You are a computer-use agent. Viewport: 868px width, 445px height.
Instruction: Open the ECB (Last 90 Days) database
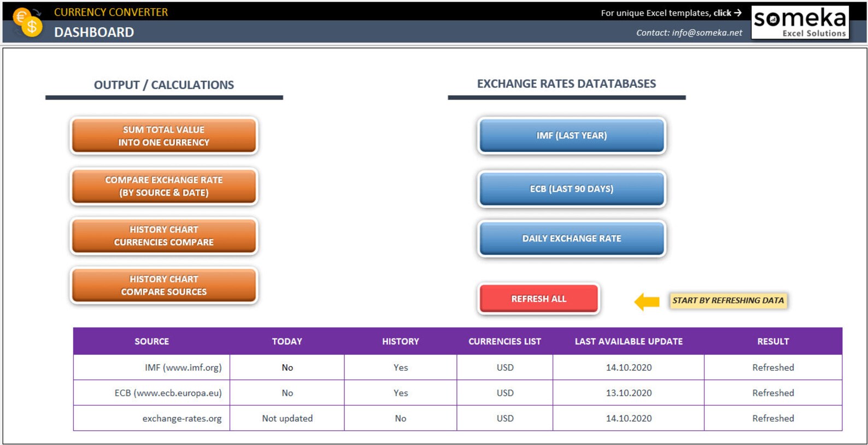click(x=572, y=189)
